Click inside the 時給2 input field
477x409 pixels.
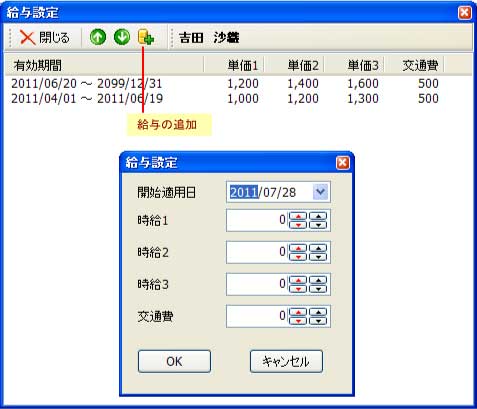point(257,252)
